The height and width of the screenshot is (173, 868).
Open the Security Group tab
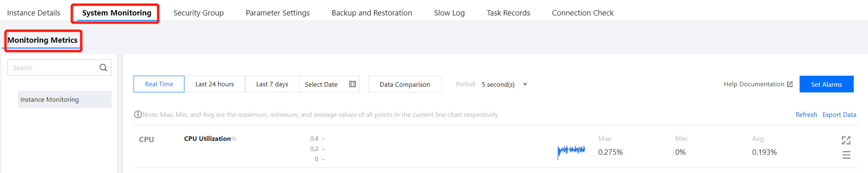click(x=199, y=13)
